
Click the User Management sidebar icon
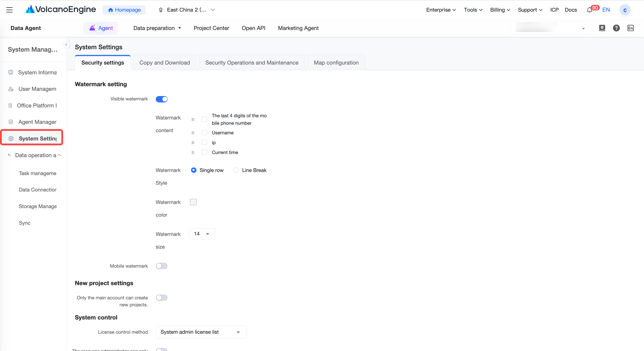[x=11, y=89]
